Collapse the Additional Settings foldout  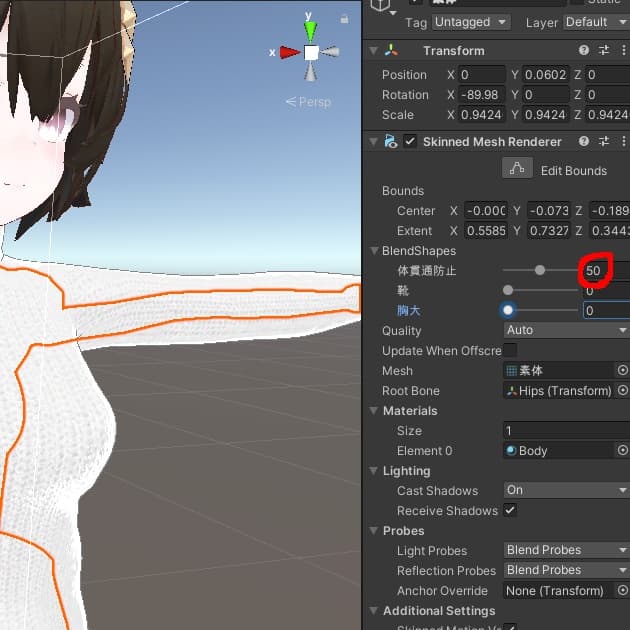tap(374, 611)
